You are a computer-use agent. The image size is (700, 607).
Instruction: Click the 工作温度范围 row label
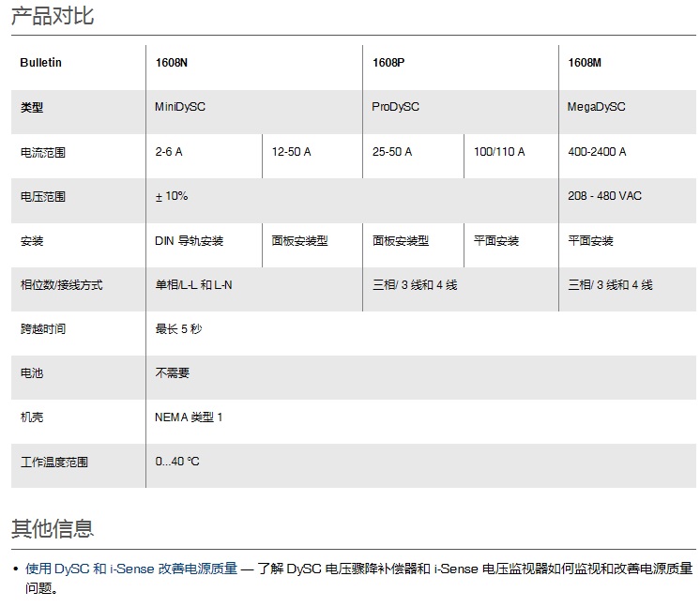click(x=54, y=463)
